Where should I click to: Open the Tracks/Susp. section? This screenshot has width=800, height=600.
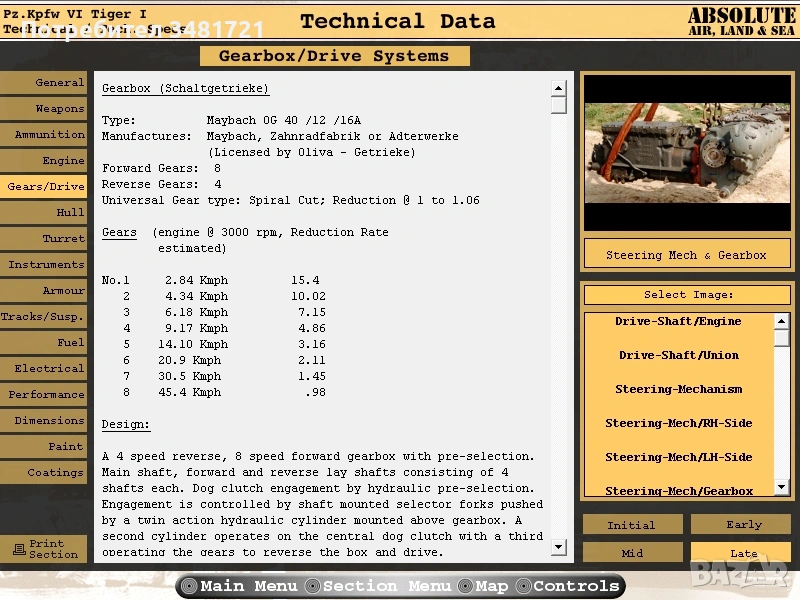(x=44, y=316)
